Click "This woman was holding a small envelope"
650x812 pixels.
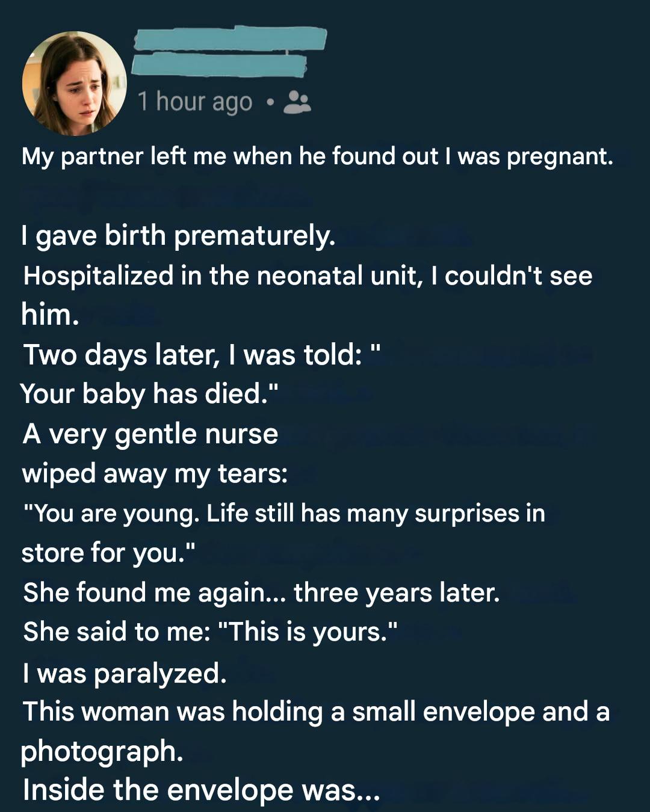tap(316, 712)
